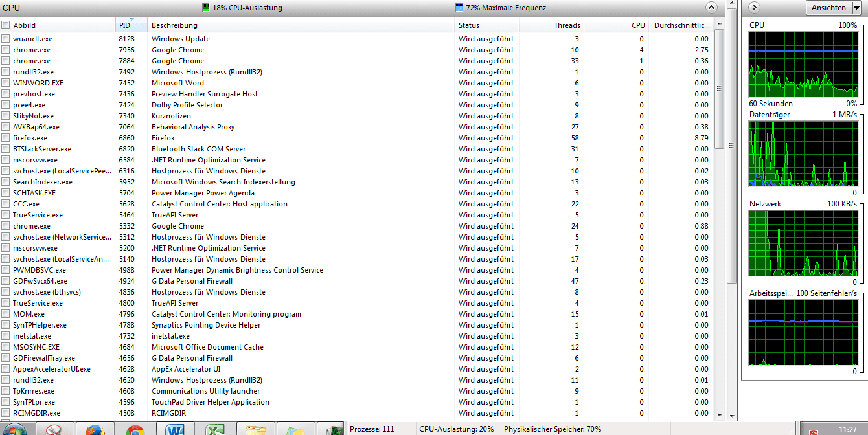Select the SCHTASK.EXE process name

pyautogui.click(x=34, y=193)
